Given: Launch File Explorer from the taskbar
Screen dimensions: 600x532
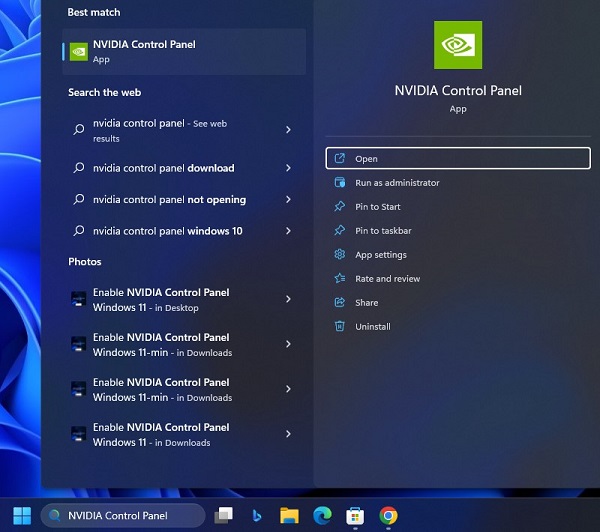Looking at the screenshot, I should tap(289, 515).
